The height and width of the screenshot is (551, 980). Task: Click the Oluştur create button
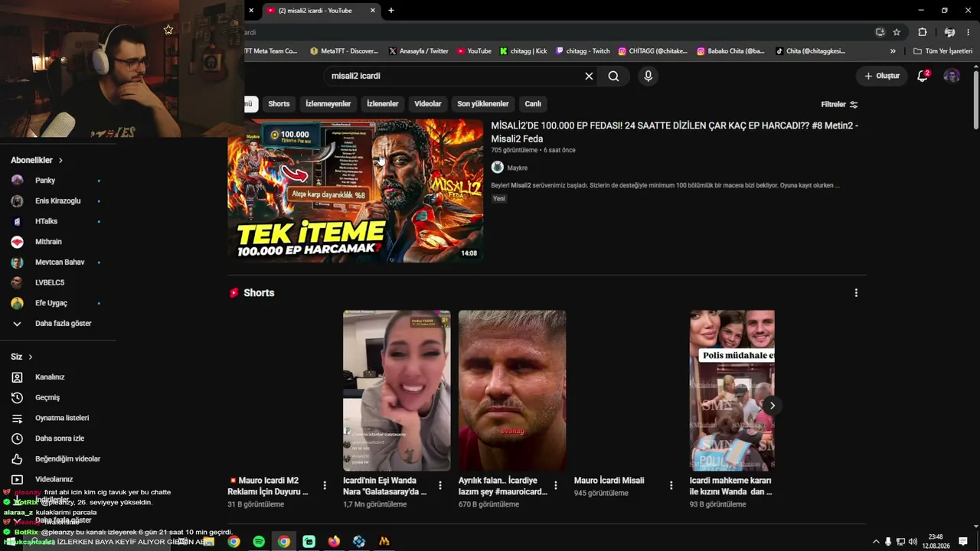(882, 76)
